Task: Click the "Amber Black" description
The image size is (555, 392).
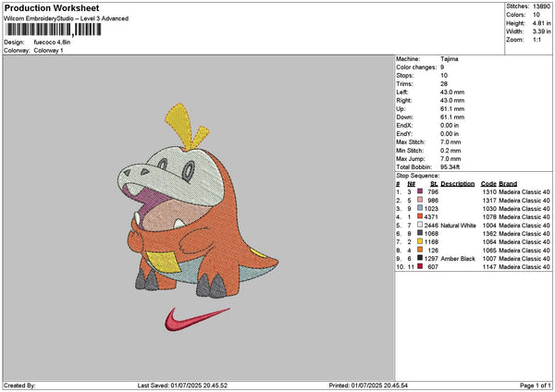Action: [458, 258]
